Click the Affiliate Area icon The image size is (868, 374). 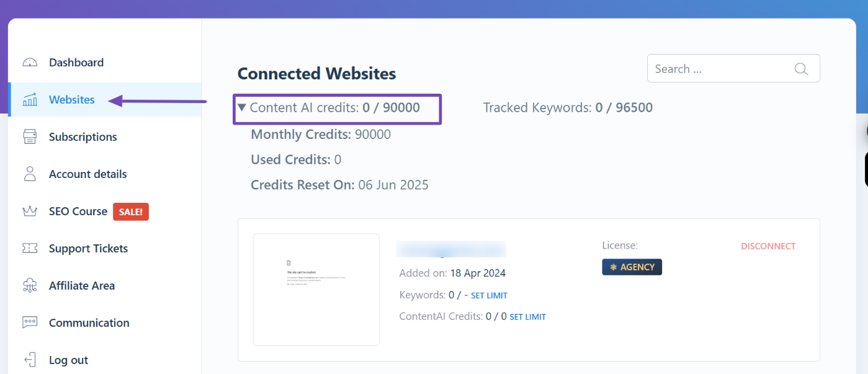[30, 286]
